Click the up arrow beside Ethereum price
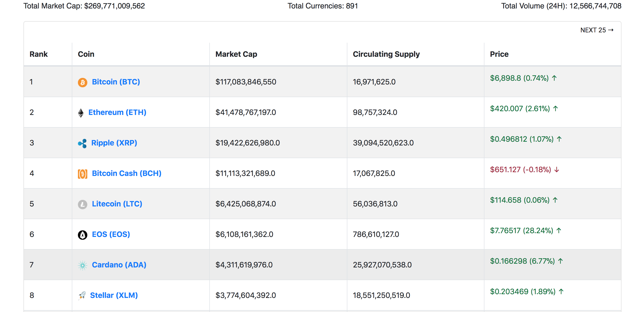The height and width of the screenshot is (312, 644). 556,109
